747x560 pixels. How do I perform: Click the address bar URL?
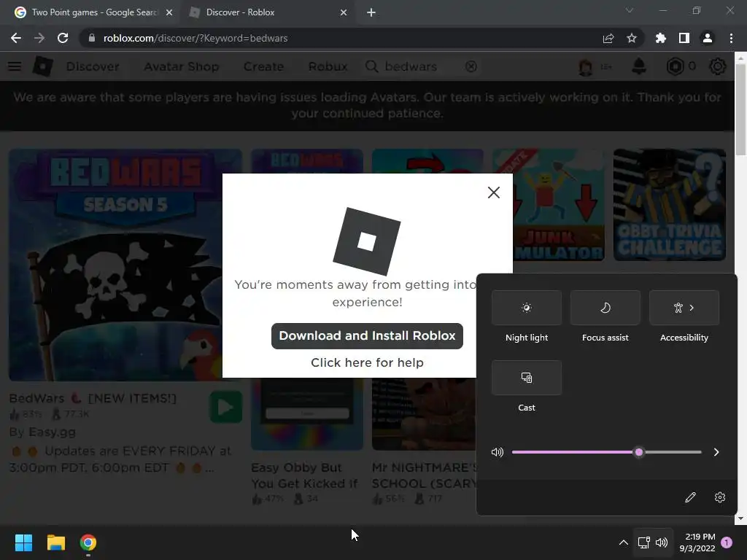tap(196, 38)
